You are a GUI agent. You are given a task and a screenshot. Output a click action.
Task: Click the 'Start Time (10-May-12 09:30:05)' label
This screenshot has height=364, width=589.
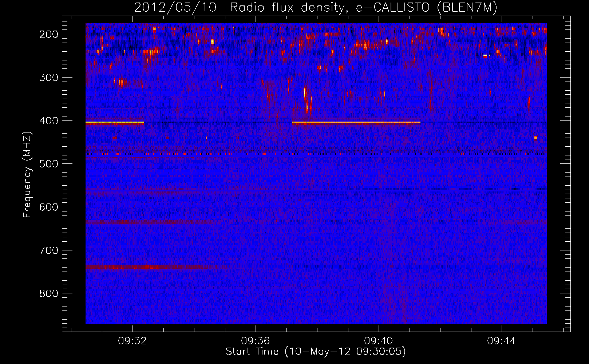[316, 352]
